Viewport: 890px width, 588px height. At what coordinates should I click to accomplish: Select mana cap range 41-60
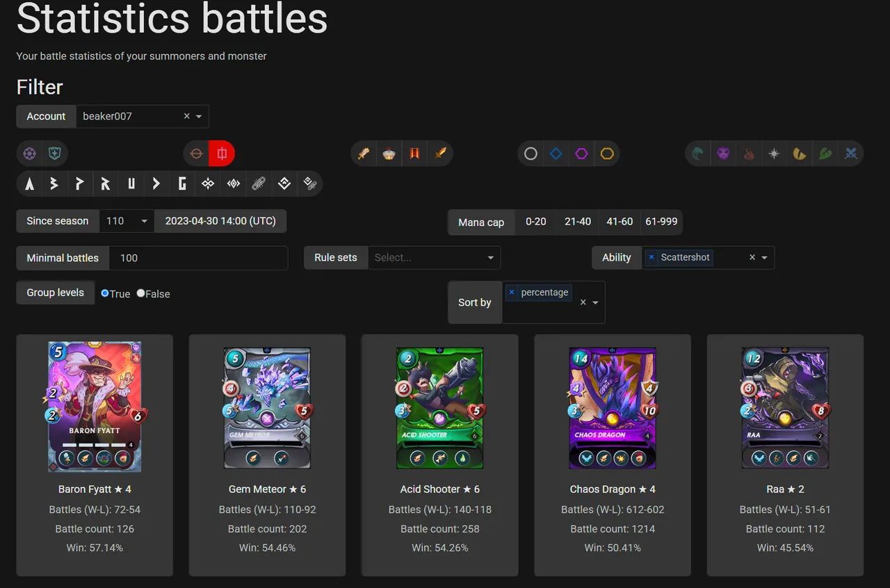pyautogui.click(x=620, y=222)
